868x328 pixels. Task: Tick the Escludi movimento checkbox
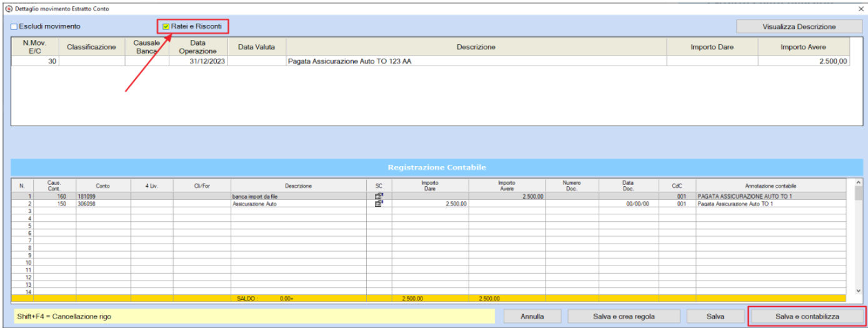[x=14, y=27]
